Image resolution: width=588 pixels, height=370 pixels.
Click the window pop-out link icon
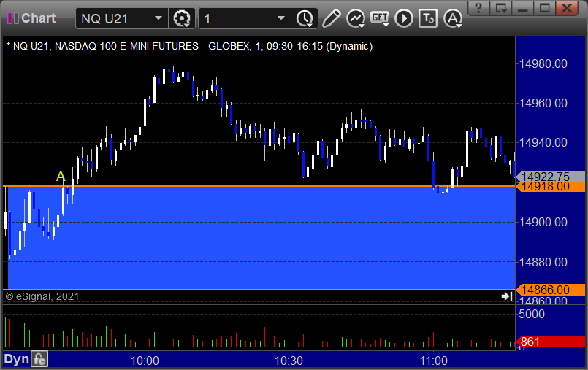(500, 7)
